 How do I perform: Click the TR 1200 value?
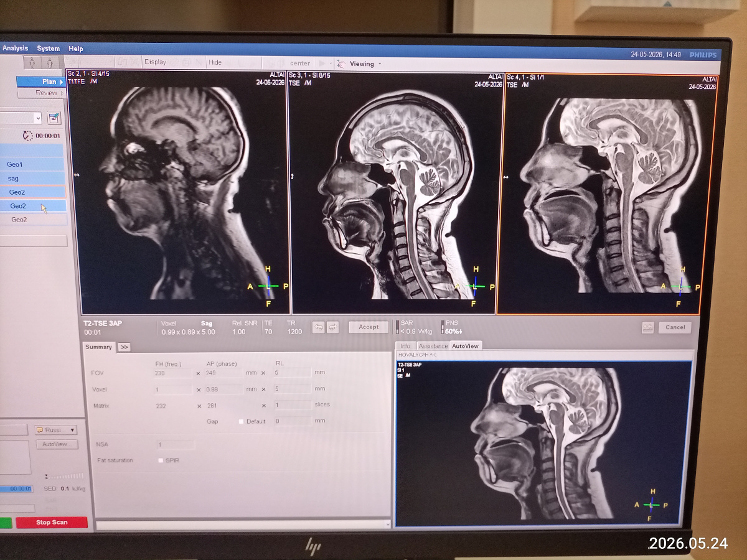point(294,332)
